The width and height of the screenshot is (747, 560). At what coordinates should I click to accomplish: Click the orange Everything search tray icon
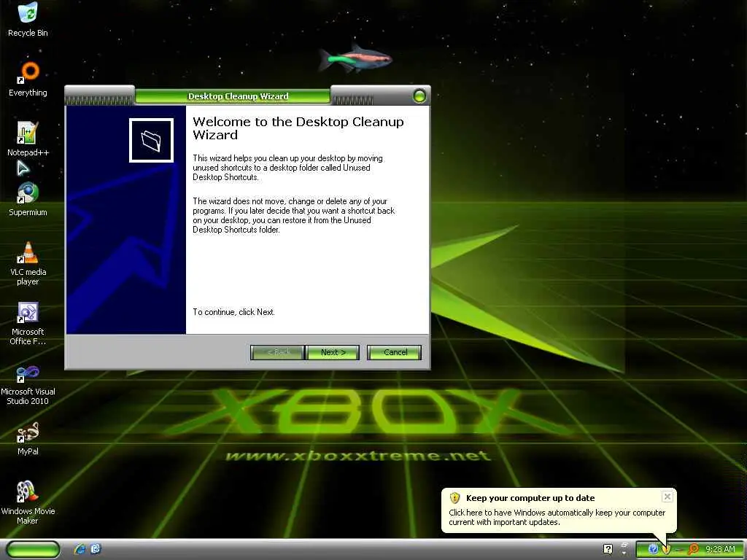point(693,549)
